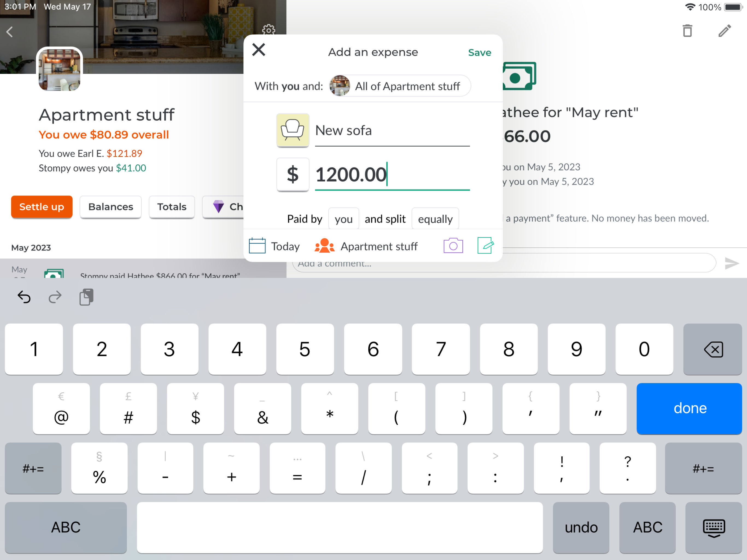Open the Balances tab

tap(111, 207)
